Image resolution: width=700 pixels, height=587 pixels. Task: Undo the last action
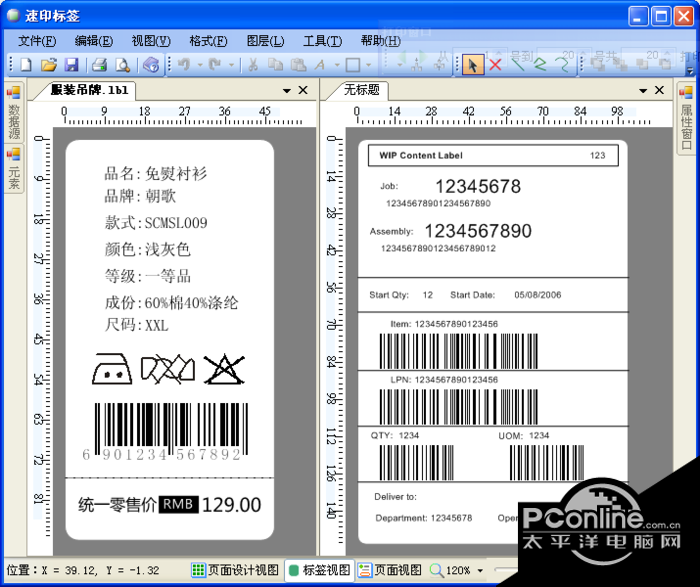[x=183, y=65]
